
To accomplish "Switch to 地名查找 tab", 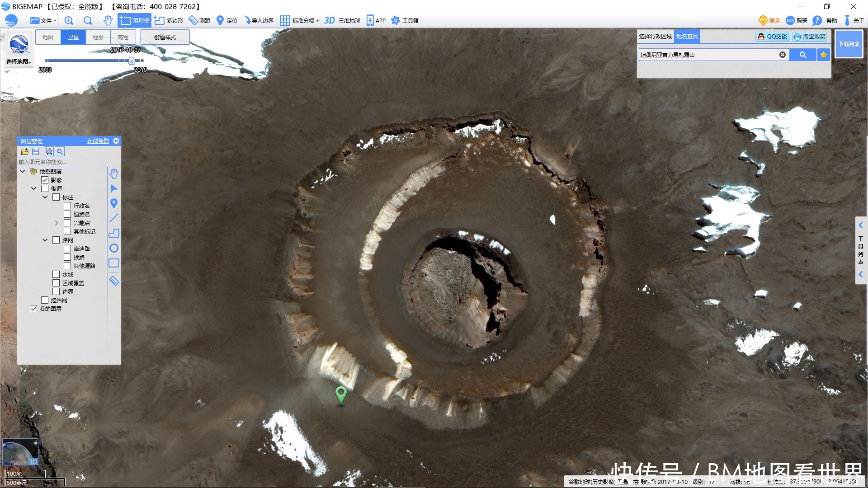I will (687, 37).
